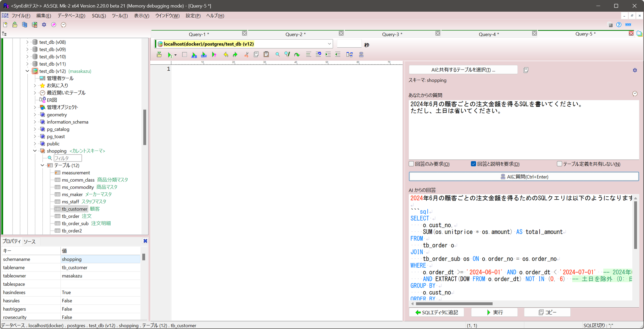This screenshot has height=329, width=644.
Task: Open the データベース(D) menu
Action: [x=71, y=16]
